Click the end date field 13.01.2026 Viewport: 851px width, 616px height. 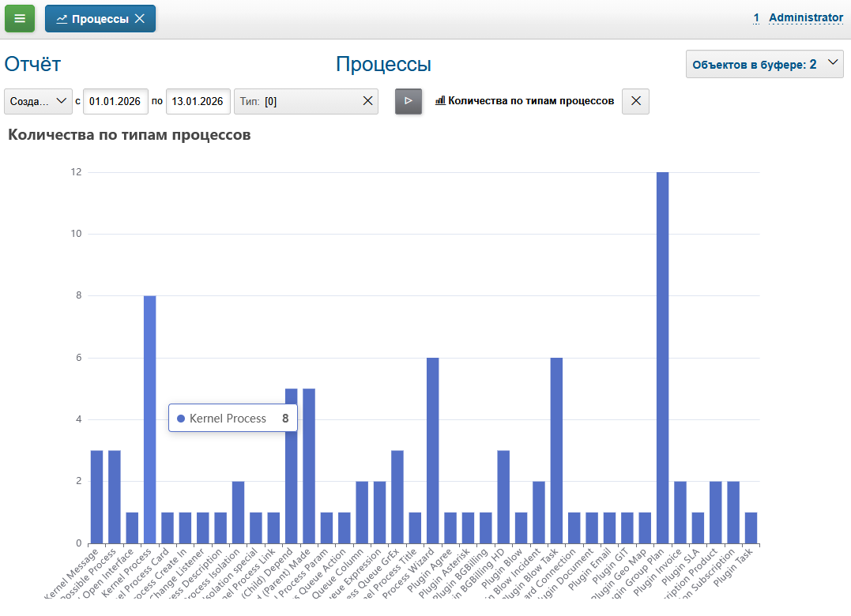pyautogui.click(x=198, y=101)
